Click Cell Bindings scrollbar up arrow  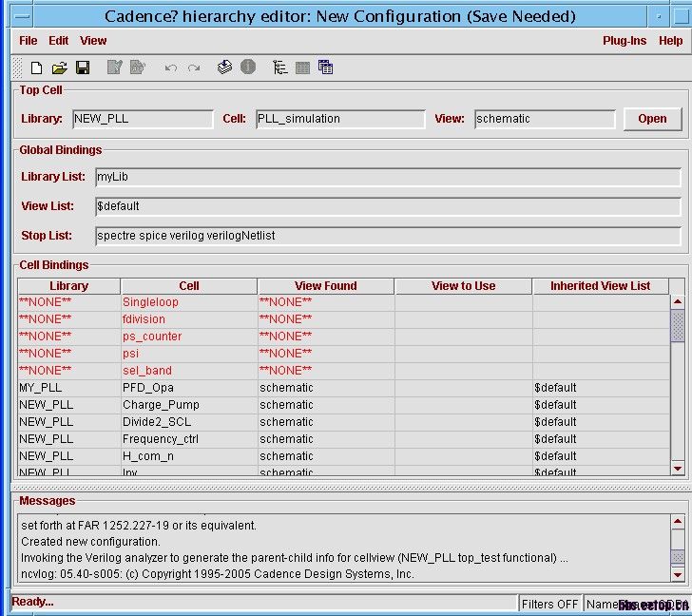pos(678,302)
